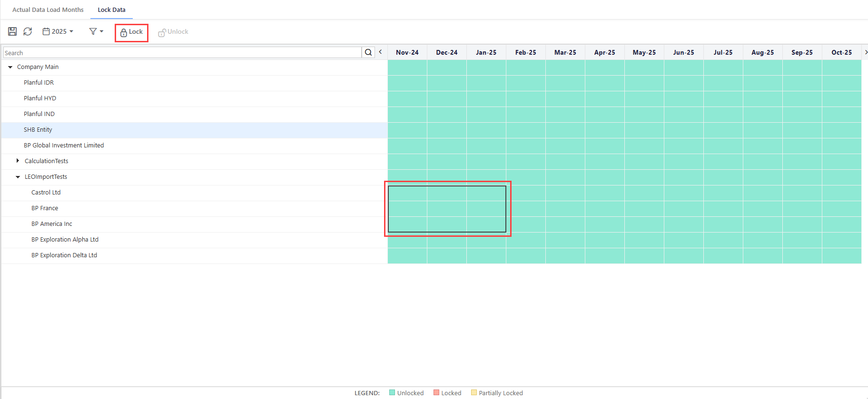The width and height of the screenshot is (868, 399).
Task: Select BP Global Investment Limited entity
Action: tap(64, 146)
